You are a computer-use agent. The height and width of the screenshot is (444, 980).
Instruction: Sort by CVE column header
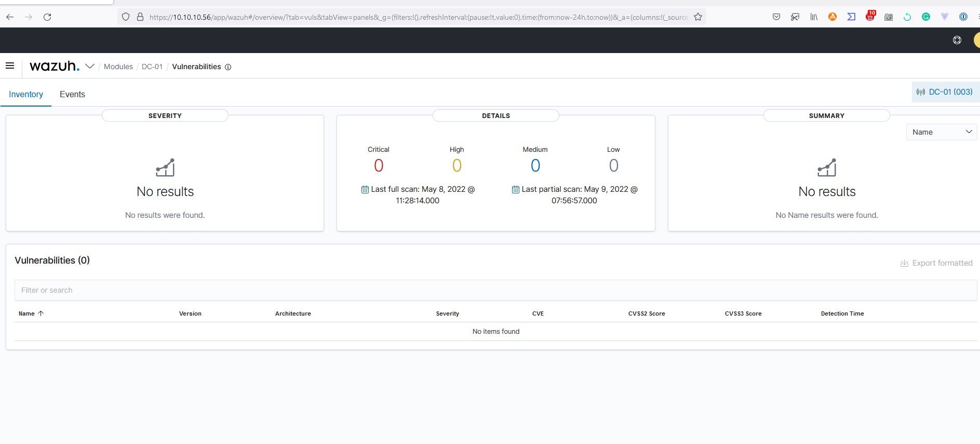(x=538, y=314)
